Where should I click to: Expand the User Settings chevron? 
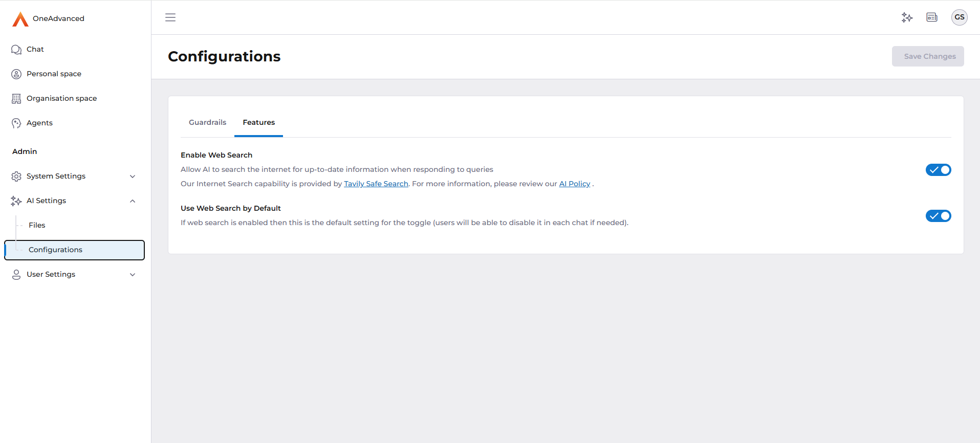click(133, 275)
